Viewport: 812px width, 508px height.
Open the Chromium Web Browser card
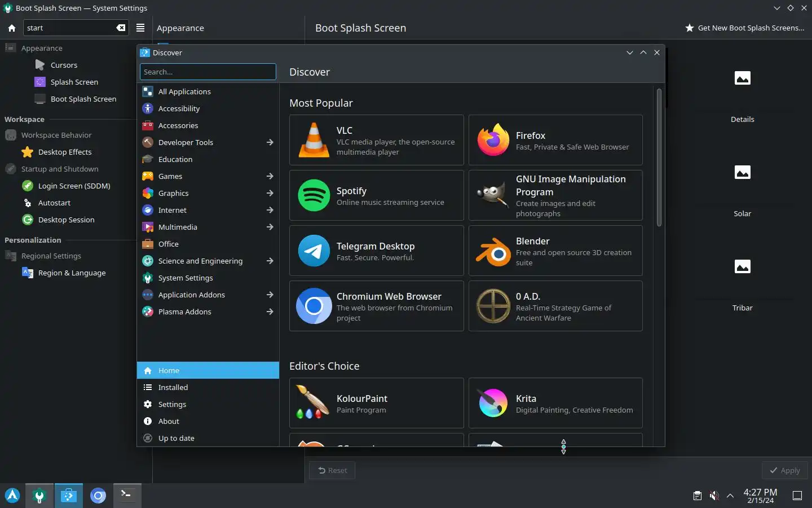pyautogui.click(x=377, y=306)
